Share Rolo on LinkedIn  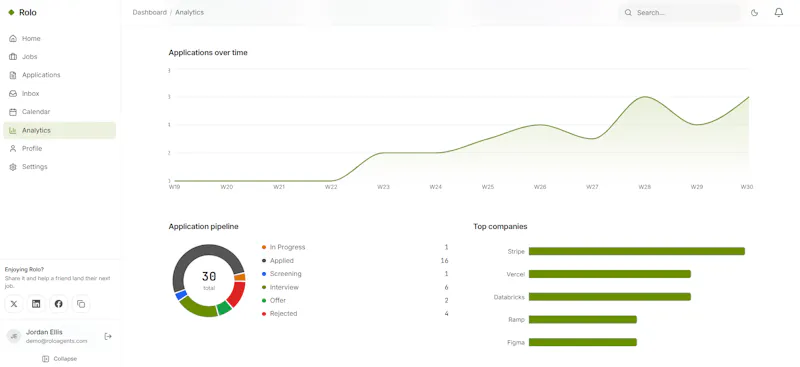36,304
